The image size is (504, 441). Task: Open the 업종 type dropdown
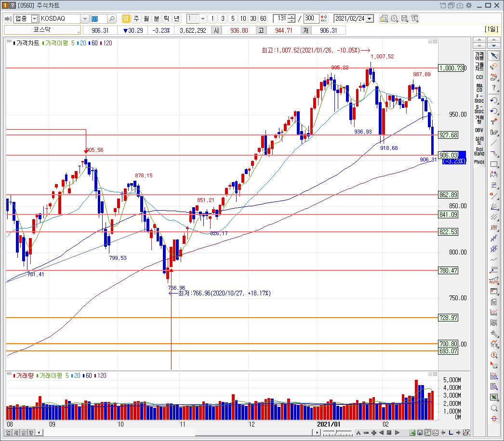(34, 19)
